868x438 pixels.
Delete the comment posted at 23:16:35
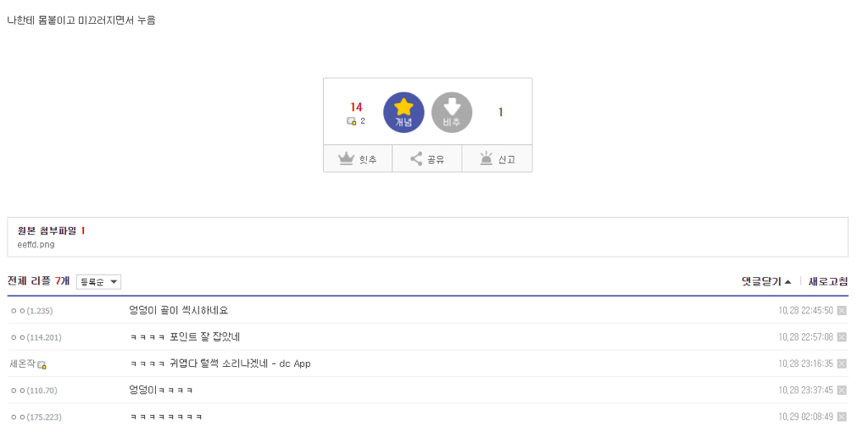pos(842,363)
